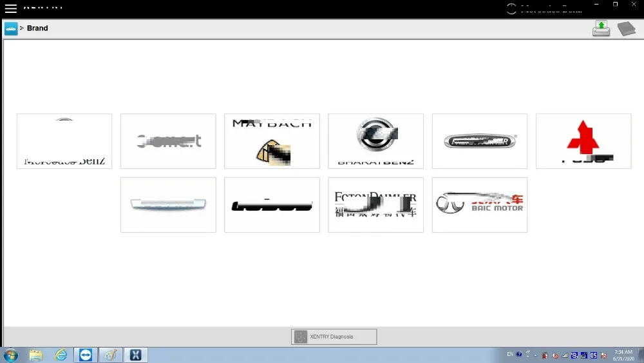Click the Brand breadcrumb label
This screenshot has height=363, width=644.
point(37,28)
